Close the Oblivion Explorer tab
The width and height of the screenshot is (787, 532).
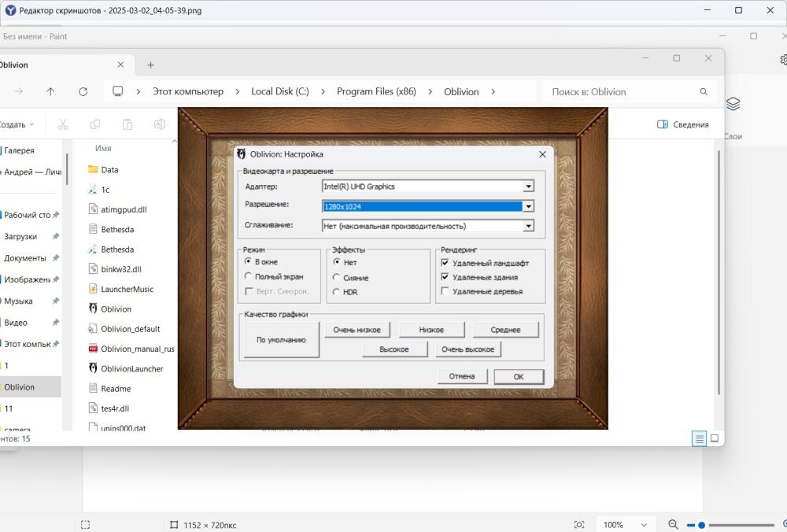[120, 65]
